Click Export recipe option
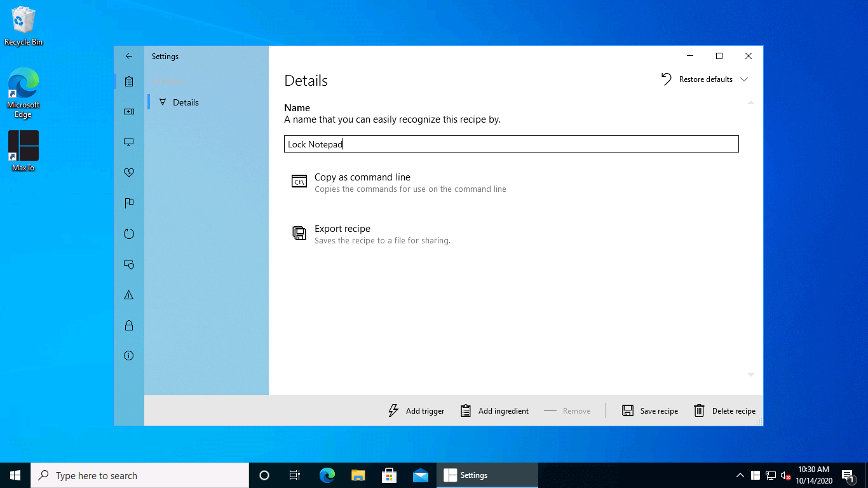The image size is (868, 488). click(342, 233)
